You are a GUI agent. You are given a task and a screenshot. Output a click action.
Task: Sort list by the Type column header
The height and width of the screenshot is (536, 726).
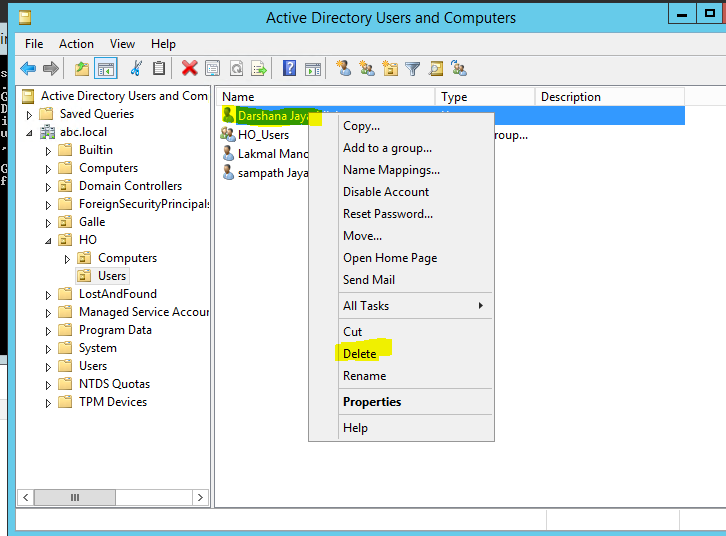pyautogui.click(x=485, y=97)
